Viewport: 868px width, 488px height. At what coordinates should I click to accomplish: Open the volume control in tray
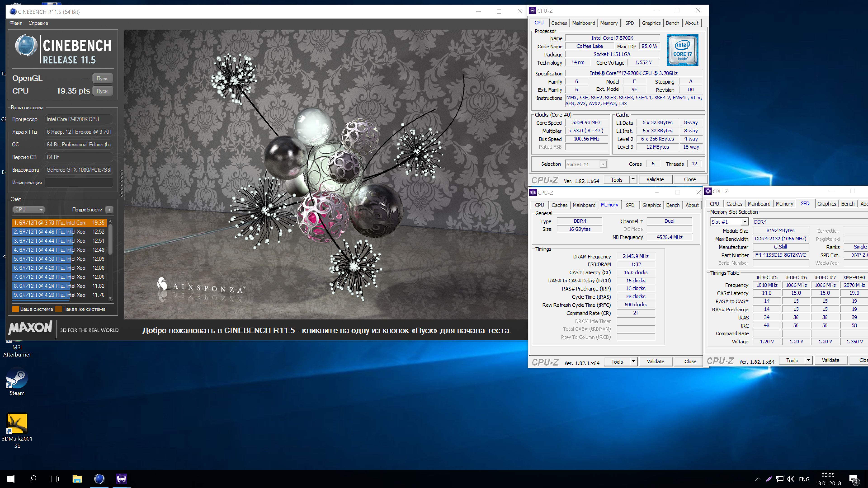tap(790, 479)
